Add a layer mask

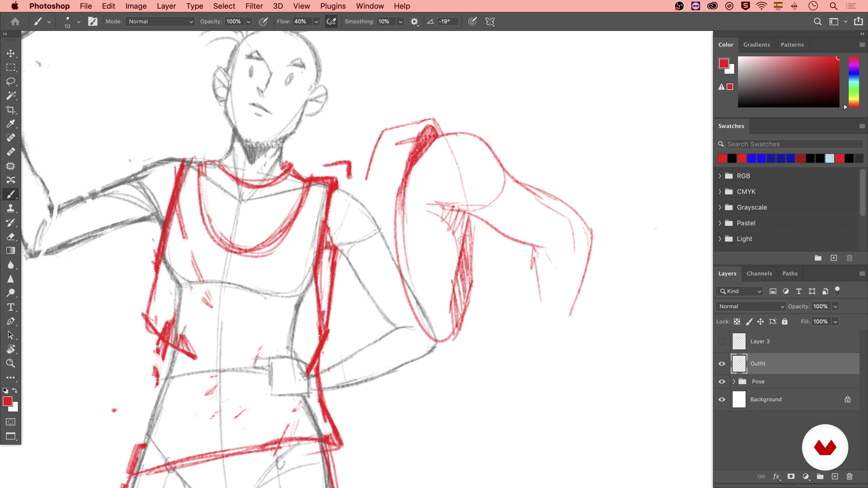click(791, 476)
